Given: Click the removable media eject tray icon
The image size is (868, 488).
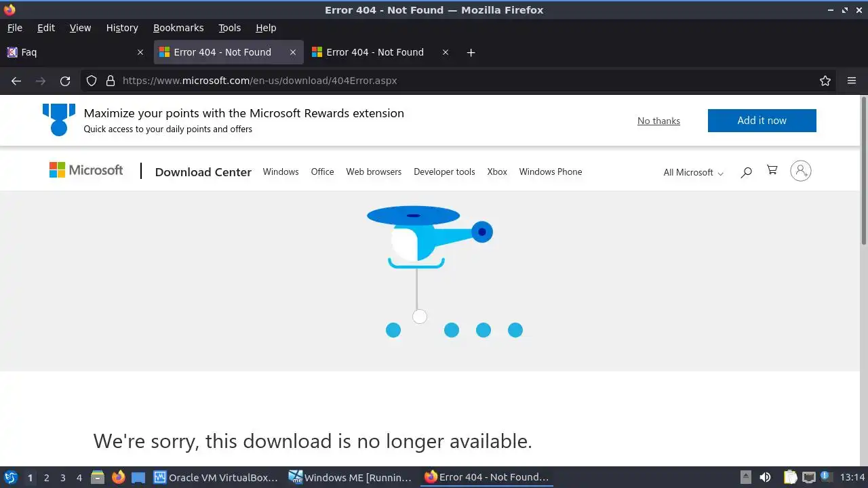Looking at the screenshot, I should (745, 477).
